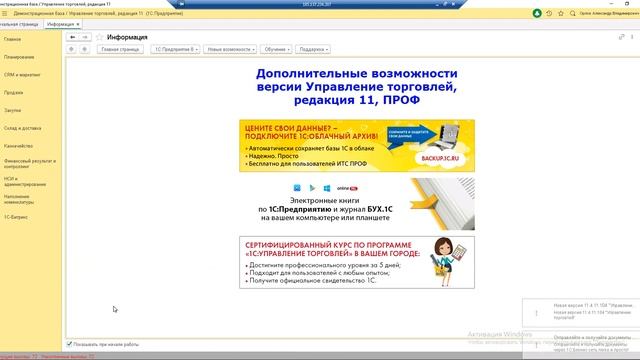Screen dimensions: 640x360
Task: Expand the Обучение dropdown
Action: [276, 49]
